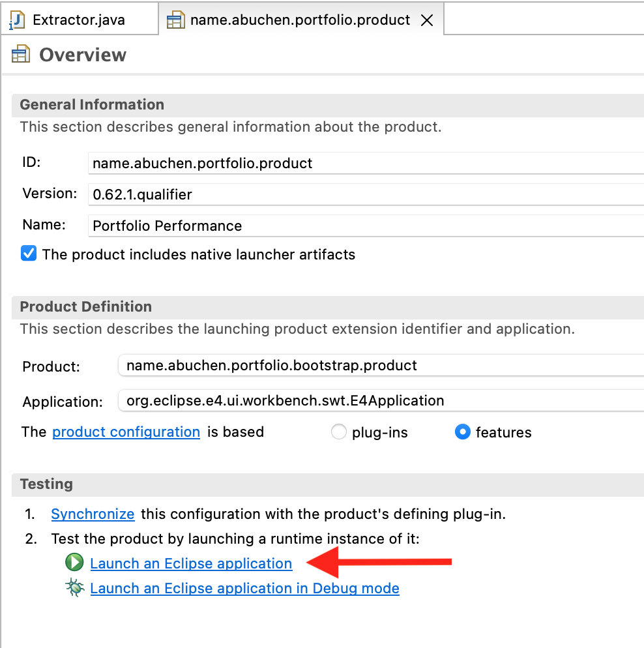Launch an Eclipse application via link

coord(191,563)
